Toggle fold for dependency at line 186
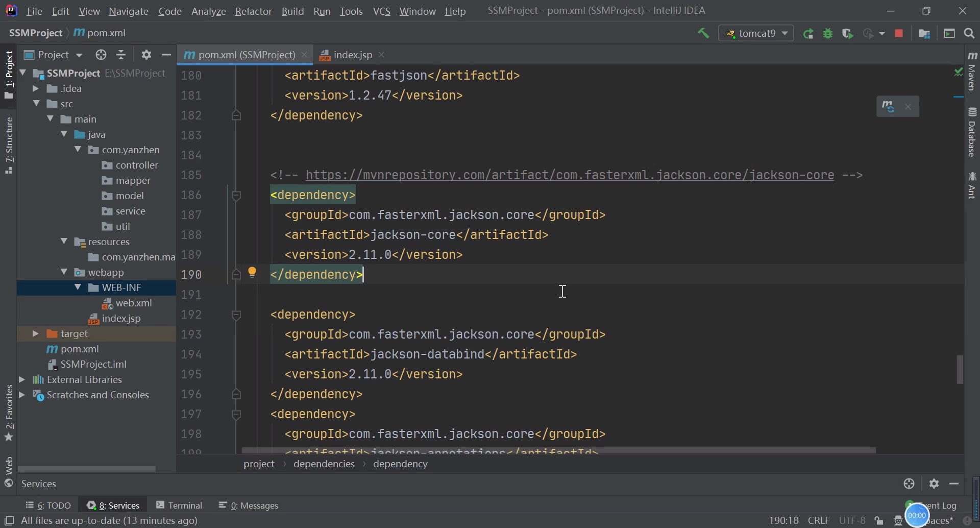980x528 pixels. coord(236,196)
